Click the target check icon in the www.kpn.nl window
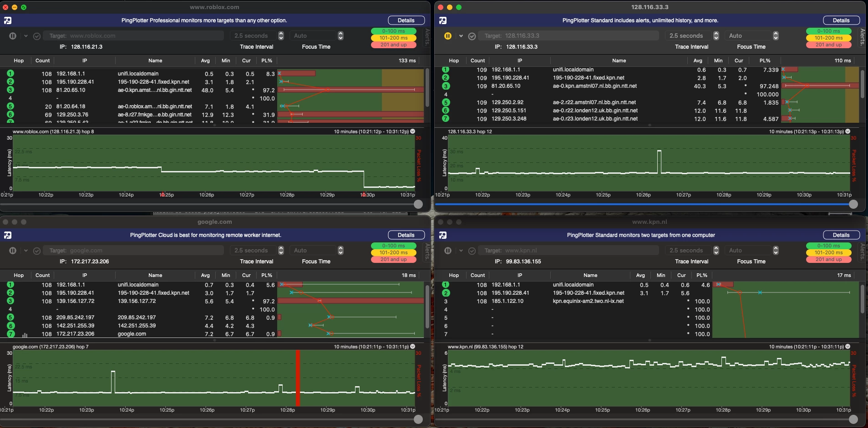 pyautogui.click(x=472, y=251)
